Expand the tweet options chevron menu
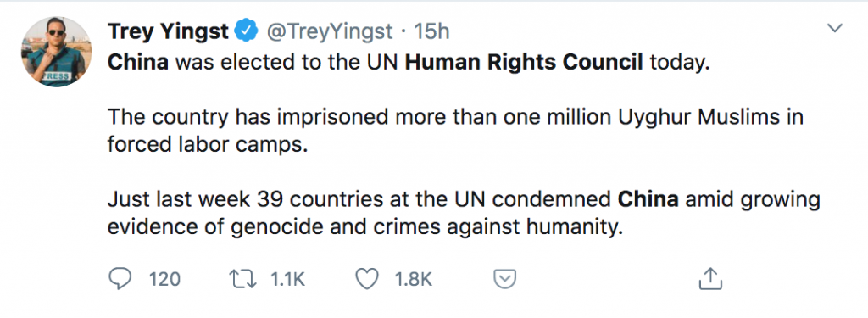Screen dimensions: 868x318 pos(834,28)
